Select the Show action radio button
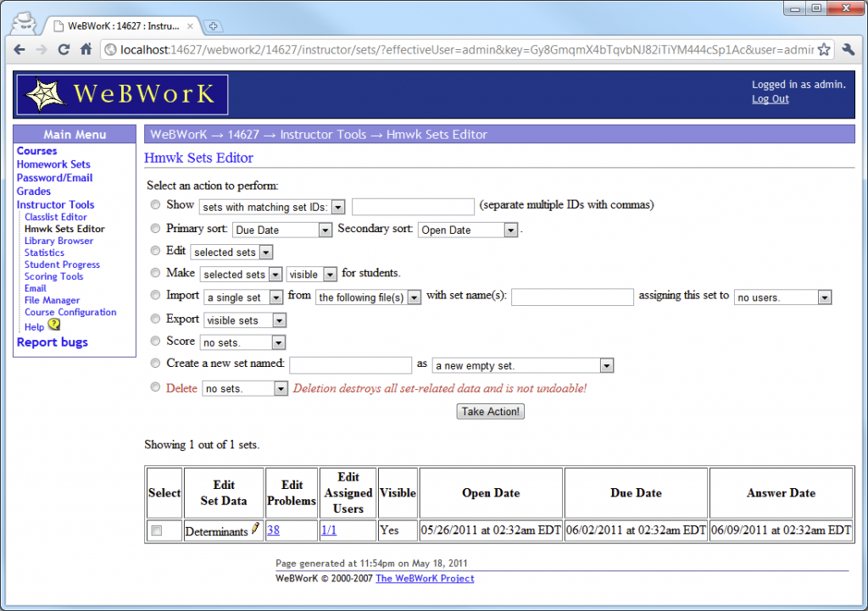Image resolution: width=868 pixels, height=611 pixels. click(x=155, y=204)
